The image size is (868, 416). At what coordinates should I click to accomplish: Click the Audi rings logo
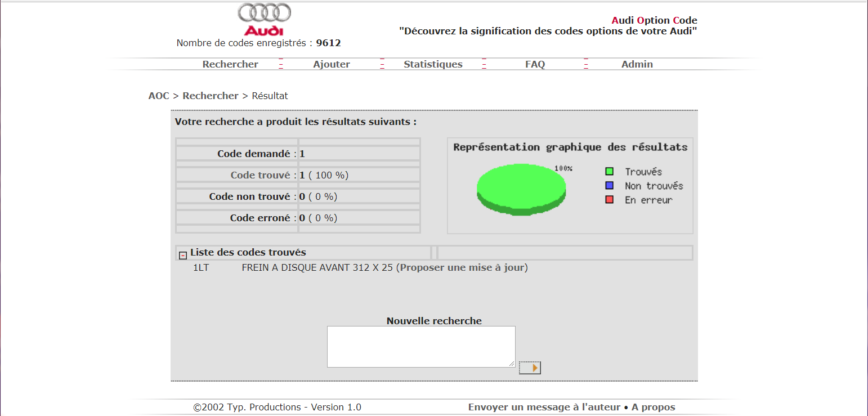click(x=264, y=19)
